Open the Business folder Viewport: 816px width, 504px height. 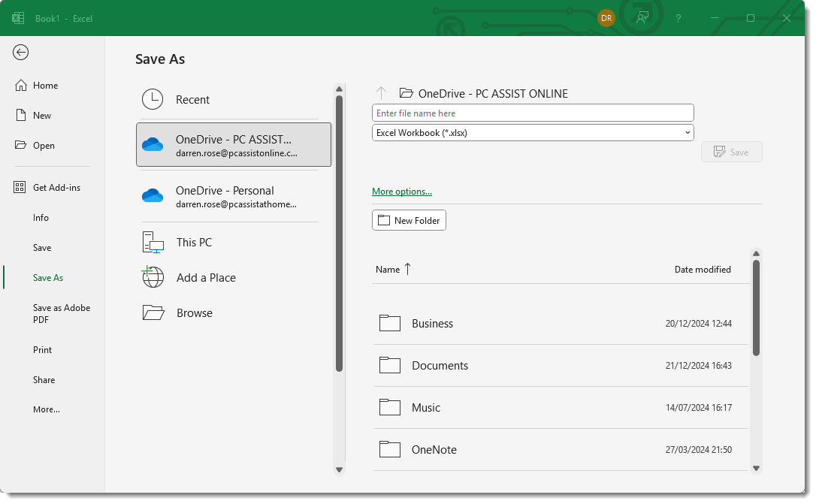(x=432, y=323)
